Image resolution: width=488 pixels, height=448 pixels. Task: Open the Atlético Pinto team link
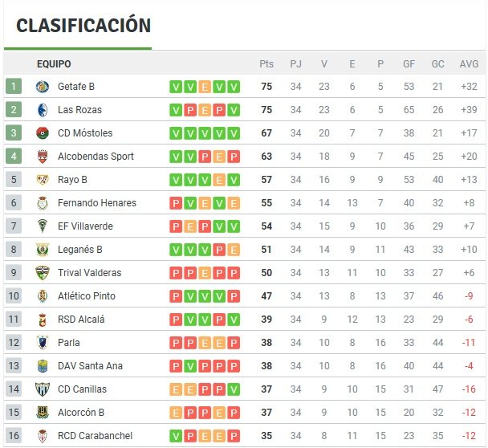87,296
